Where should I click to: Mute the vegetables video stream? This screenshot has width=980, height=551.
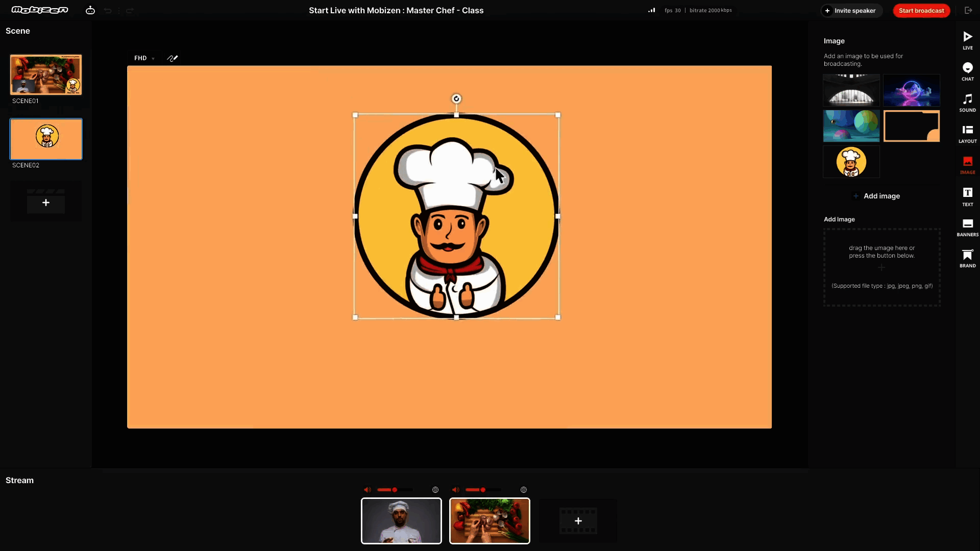click(455, 490)
